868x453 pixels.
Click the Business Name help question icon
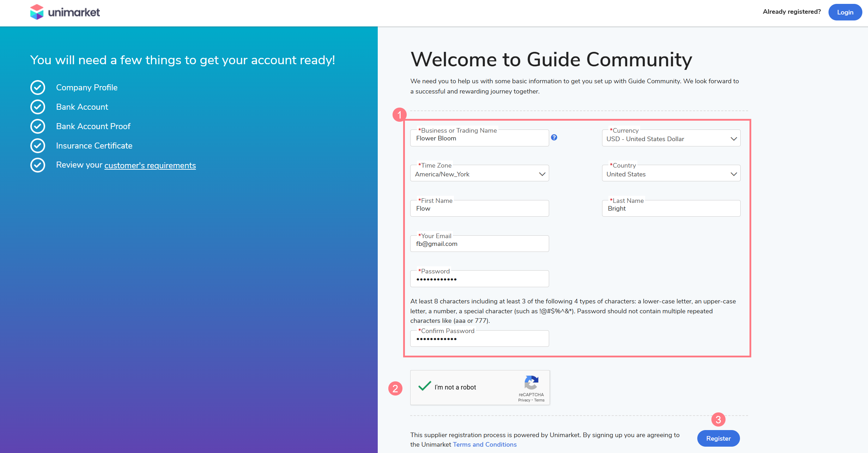[554, 138]
